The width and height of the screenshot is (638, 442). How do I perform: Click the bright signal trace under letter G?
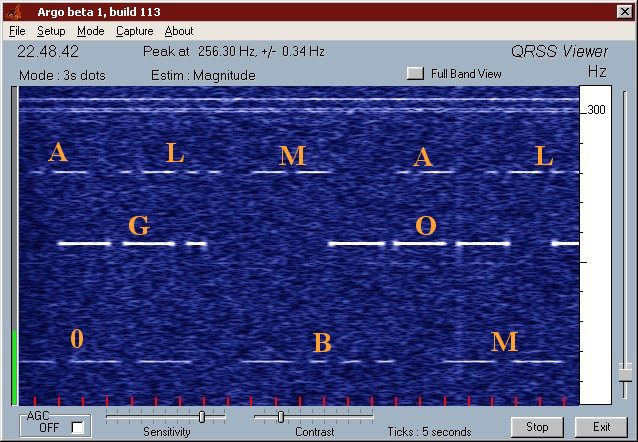click(133, 244)
